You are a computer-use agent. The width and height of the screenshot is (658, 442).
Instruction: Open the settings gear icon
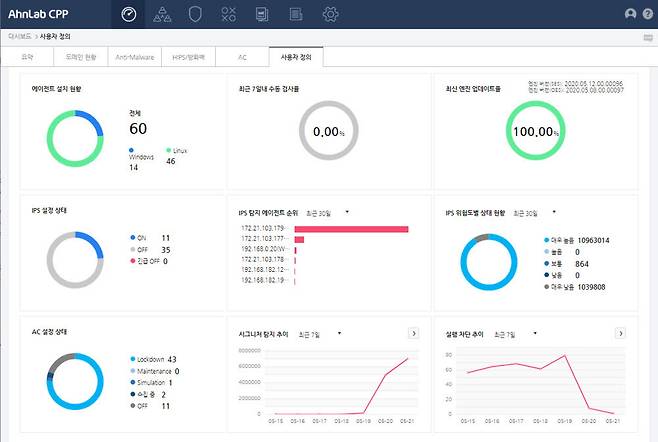click(x=330, y=14)
